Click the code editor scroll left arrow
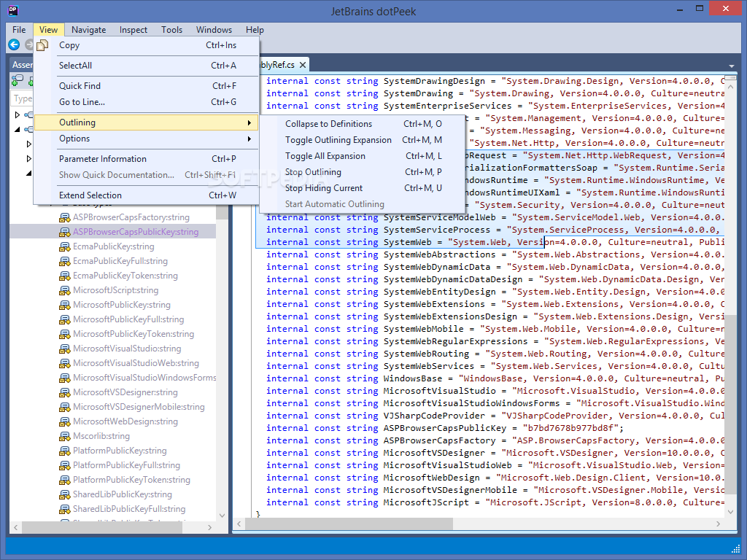Screen dimensions: 747x560 click(x=239, y=524)
